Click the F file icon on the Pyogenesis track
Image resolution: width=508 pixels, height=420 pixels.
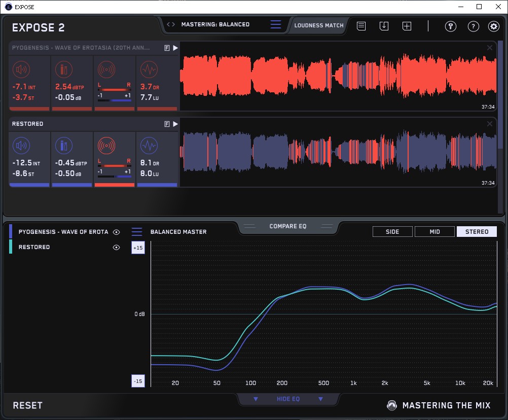pyautogui.click(x=167, y=48)
